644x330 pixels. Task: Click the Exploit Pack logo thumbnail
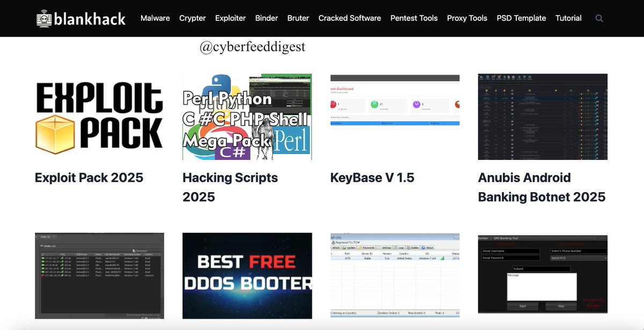click(99, 117)
